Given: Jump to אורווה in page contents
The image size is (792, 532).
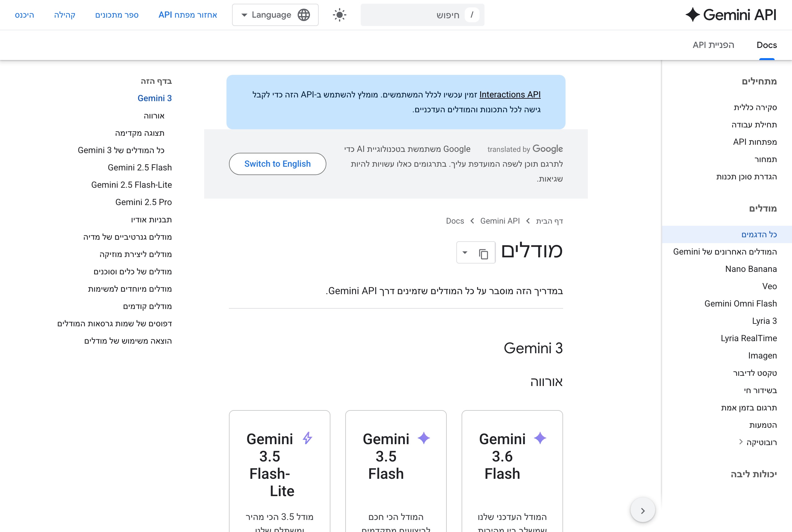Looking at the screenshot, I should tap(154, 116).
